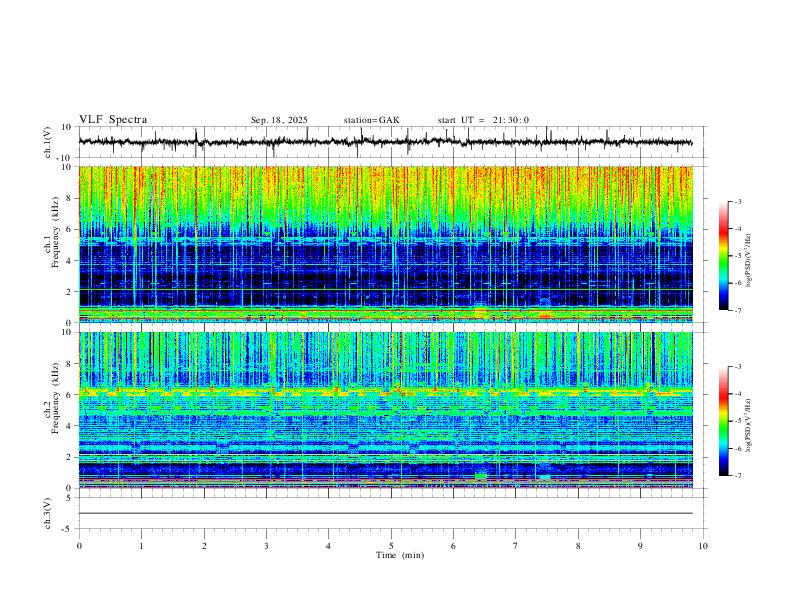Screen dimensions: 792x612
Task: Select the date text "Sep. 18, 2025"
Action: click(279, 120)
